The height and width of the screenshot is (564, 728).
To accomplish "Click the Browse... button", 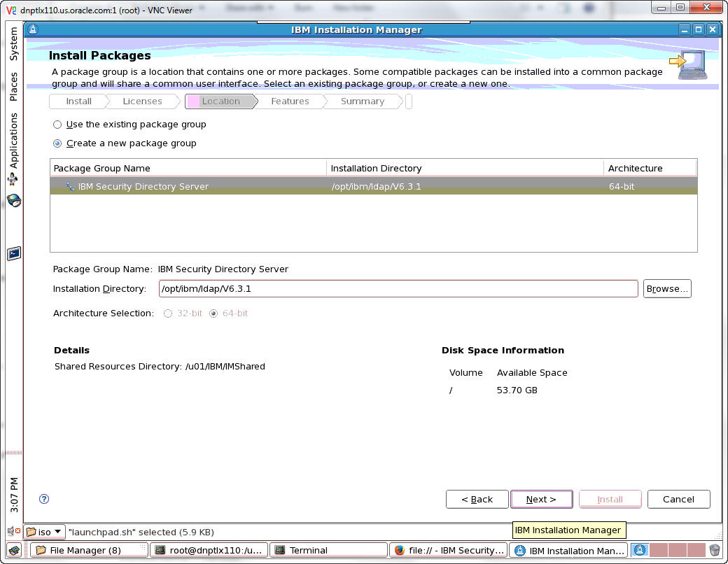I will tap(667, 289).
